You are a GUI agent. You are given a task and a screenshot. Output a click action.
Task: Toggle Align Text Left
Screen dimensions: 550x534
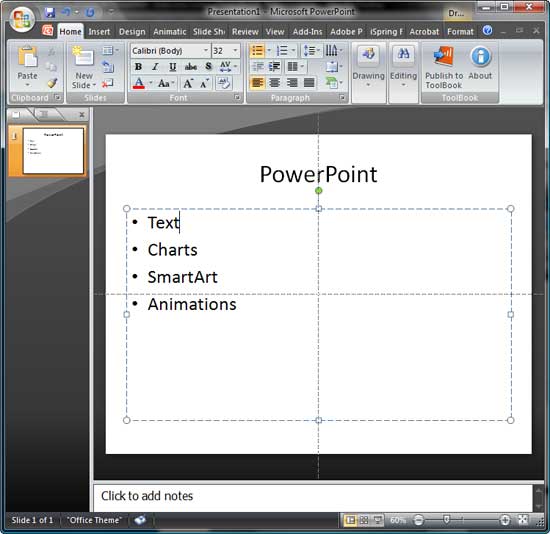[257, 83]
